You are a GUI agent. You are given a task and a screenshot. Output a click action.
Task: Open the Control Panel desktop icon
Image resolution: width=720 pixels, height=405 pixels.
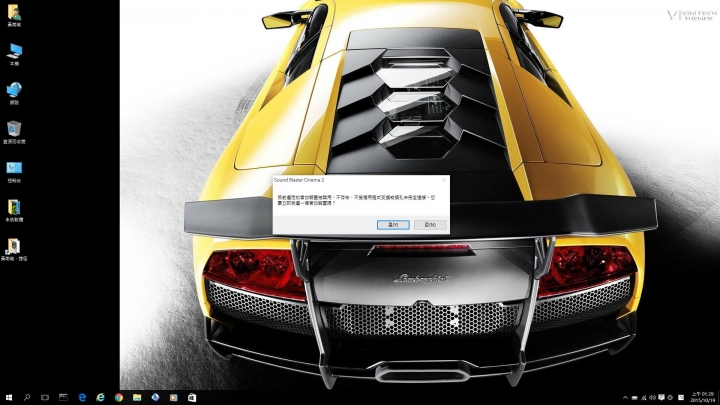click(x=14, y=171)
